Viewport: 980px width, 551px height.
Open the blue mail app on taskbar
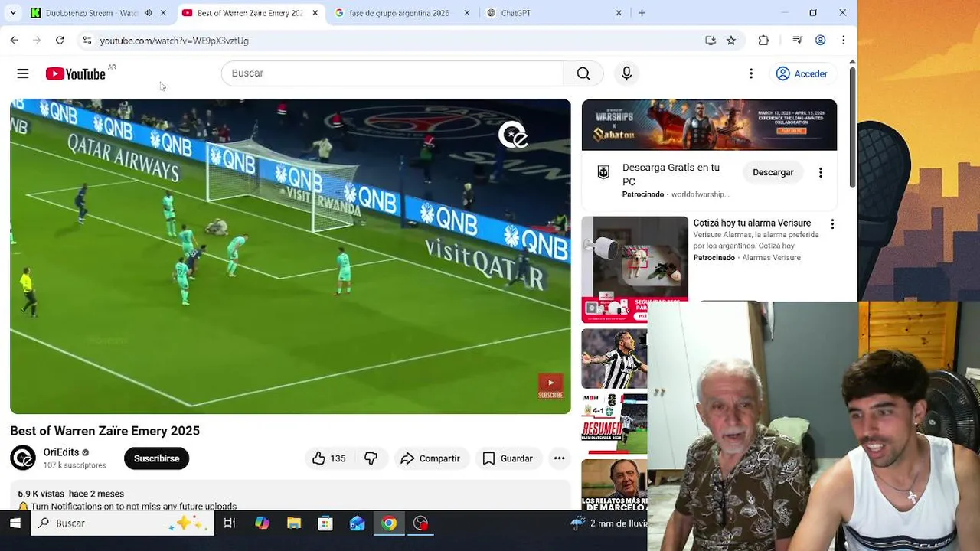pos(357,523)
